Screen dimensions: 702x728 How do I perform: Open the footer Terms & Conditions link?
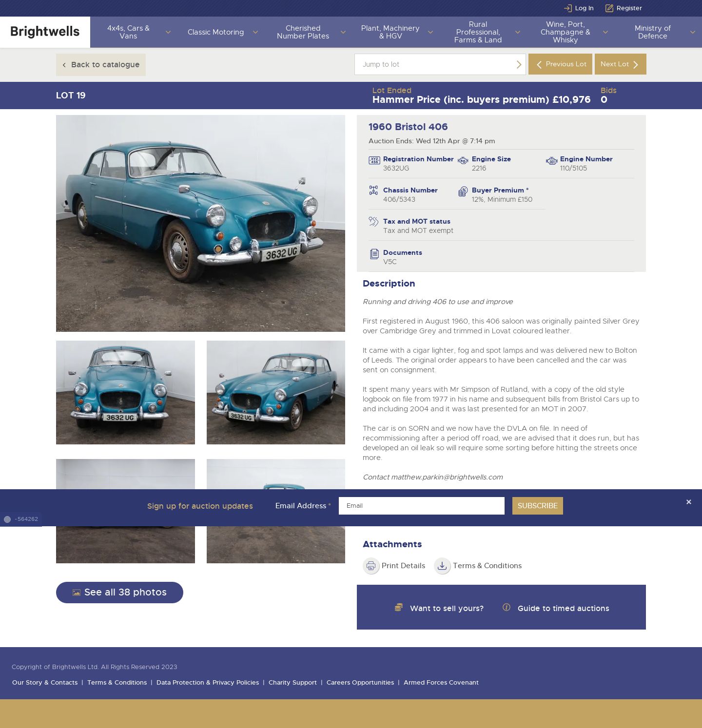(x=117, y=683)
